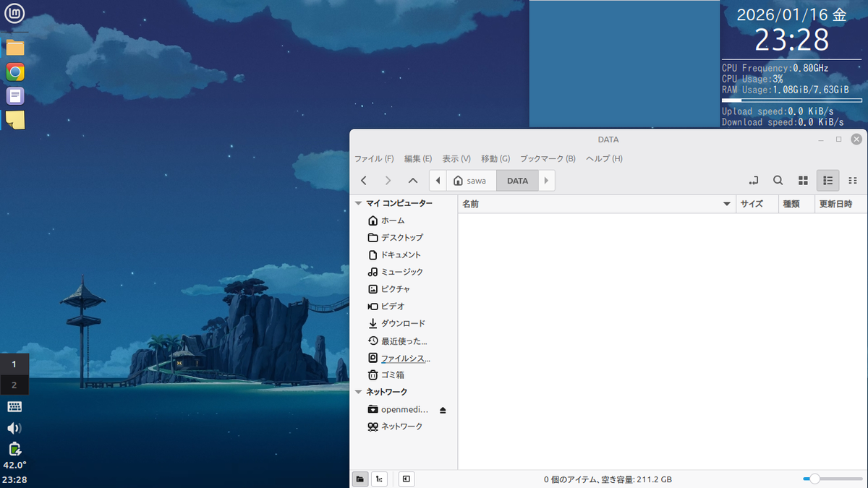Switch to icon view
The width and height of the screenshot is (868, 488).
[x=803, y=181]
